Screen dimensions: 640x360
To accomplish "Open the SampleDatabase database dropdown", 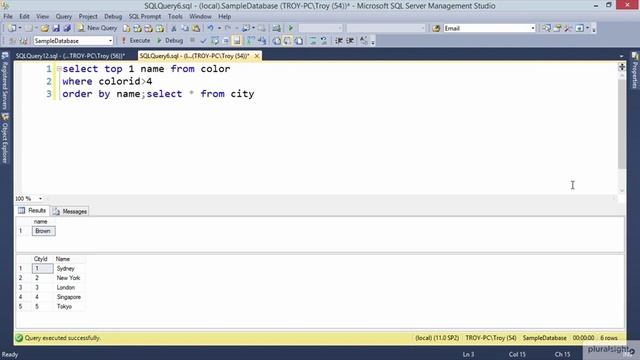I will 110,41.
